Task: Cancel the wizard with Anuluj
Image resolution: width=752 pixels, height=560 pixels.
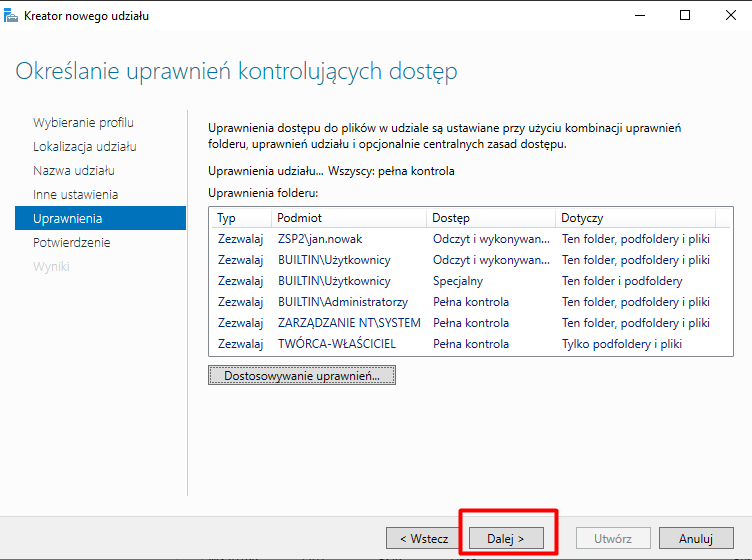Action: tap(696, 538)
